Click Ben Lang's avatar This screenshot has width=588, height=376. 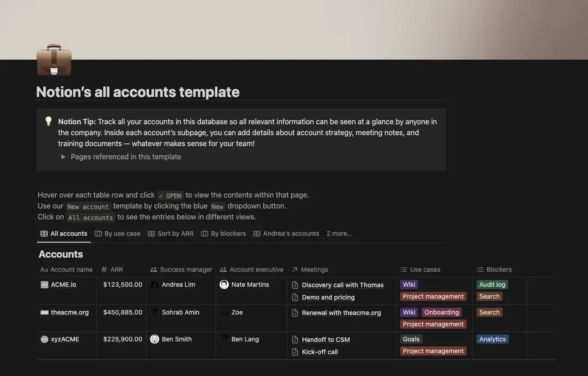224,339
